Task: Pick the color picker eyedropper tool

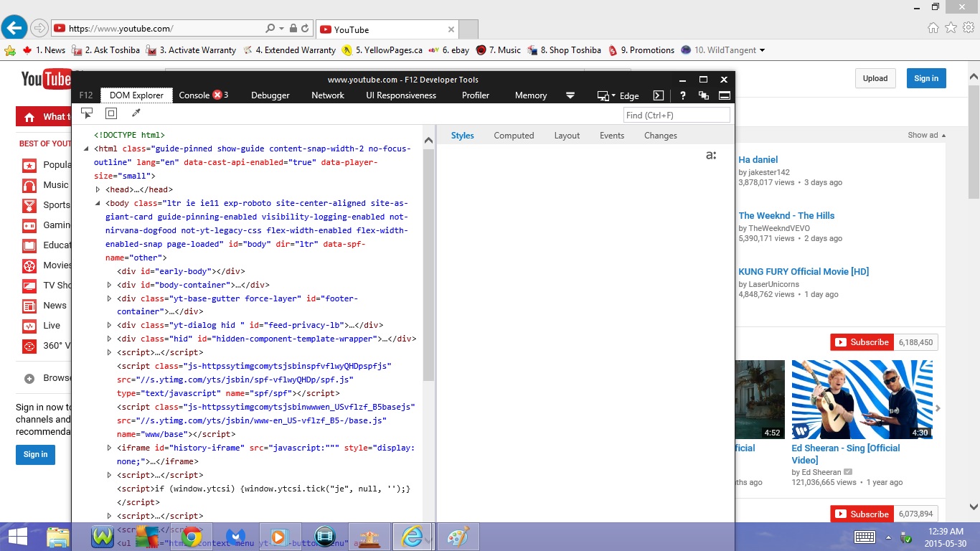Action: click(136, 113)
